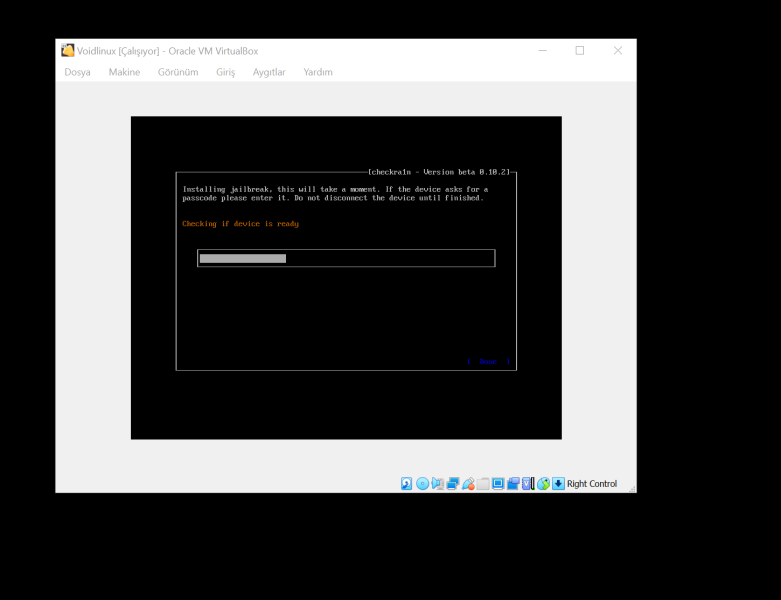Click the Voidlinux window title text
781x600 pixels.
pyautogui.click(x=167, y=51)
